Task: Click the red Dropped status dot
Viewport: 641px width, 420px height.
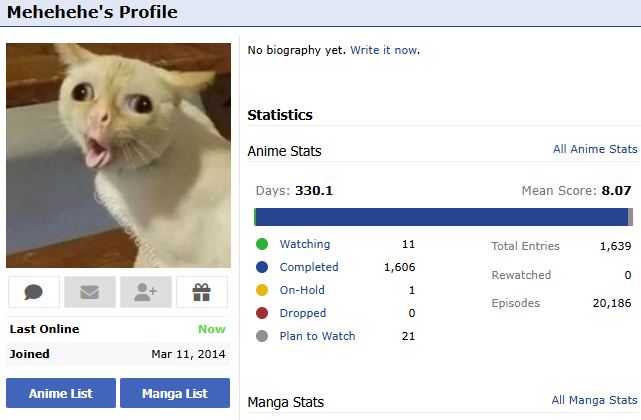Action: click(262, 313)
